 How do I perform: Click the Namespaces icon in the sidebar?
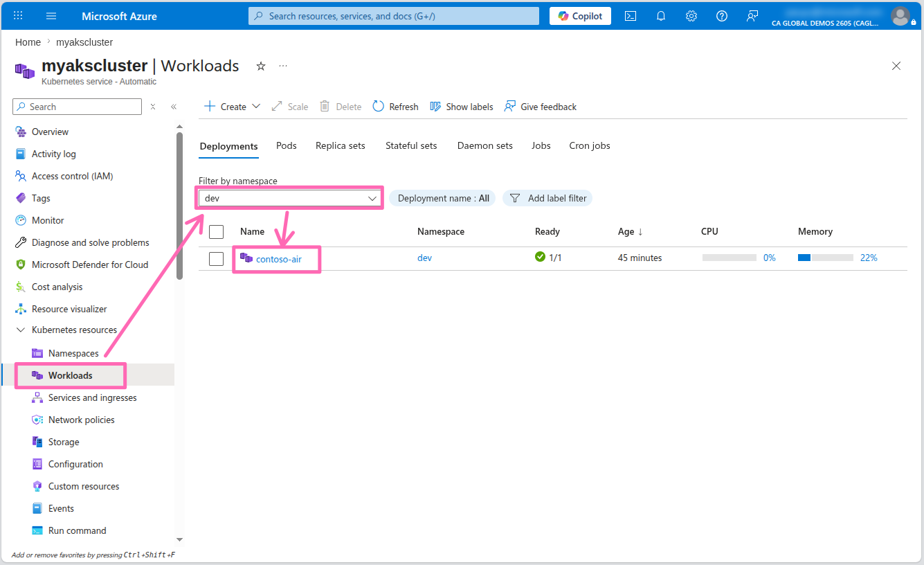coord(37,353)
